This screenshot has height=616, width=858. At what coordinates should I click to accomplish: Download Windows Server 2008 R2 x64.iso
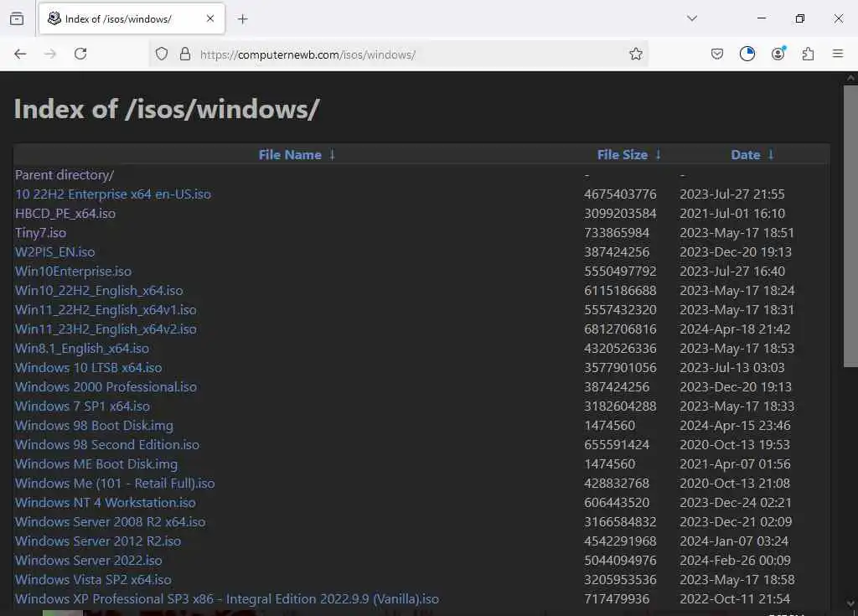click(110, 522)
